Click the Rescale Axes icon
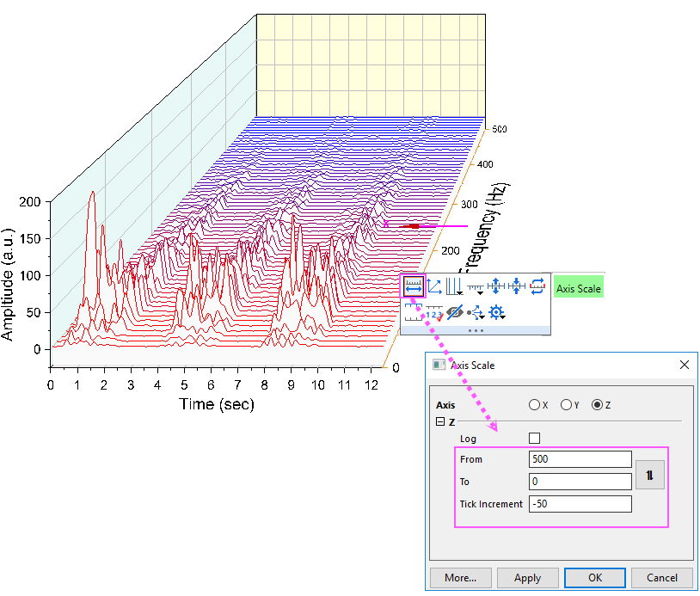The width and height of the screenshot is (700, 596). click(434, 286)
